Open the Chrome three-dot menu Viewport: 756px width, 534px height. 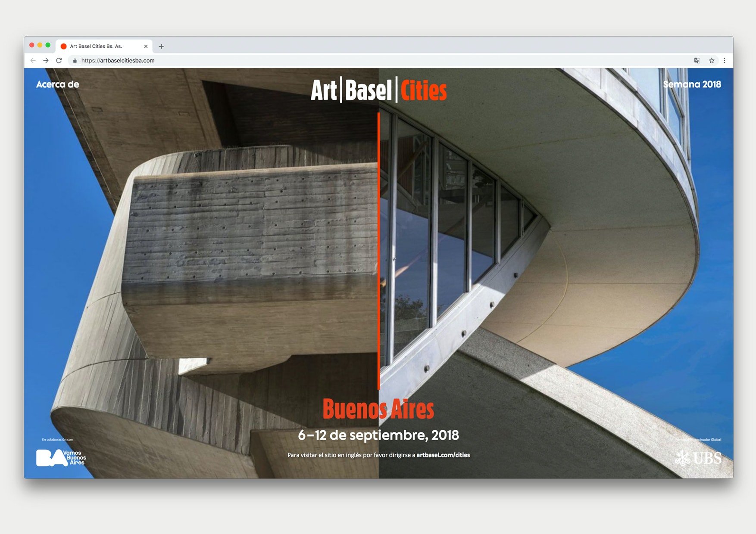pyautogui.click(x=725, y=61)
